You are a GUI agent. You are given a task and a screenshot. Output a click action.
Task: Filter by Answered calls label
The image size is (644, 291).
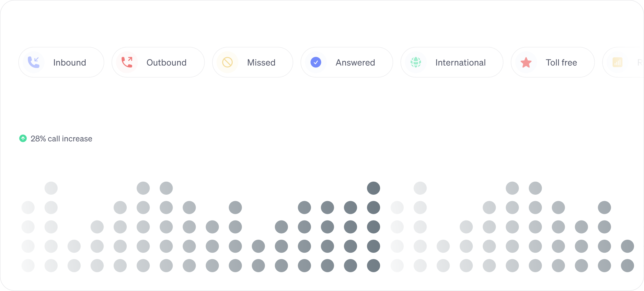355,63
